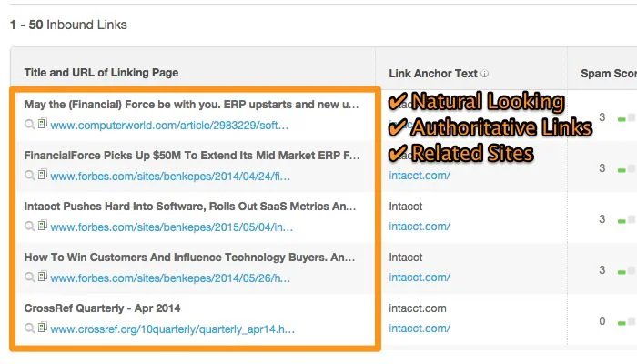Click info icon next to Link Anchor Text

[x=485, y=74]
